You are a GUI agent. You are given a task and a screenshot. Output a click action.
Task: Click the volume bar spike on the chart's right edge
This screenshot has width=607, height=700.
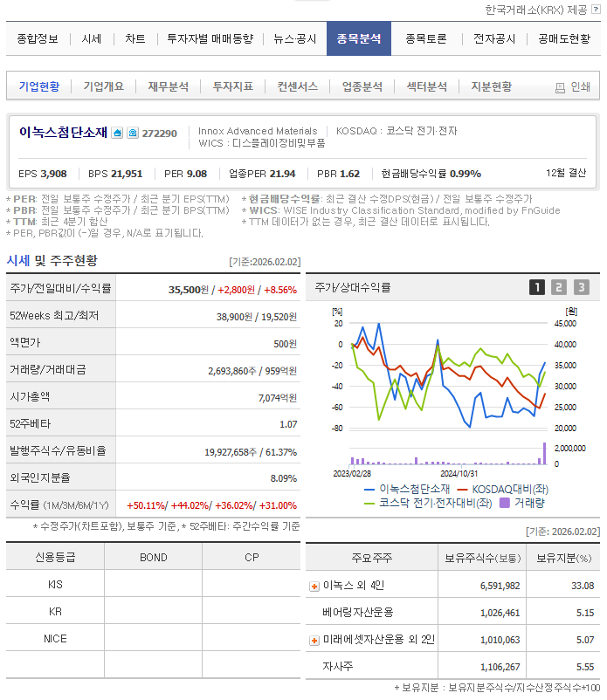click(544, 454)
